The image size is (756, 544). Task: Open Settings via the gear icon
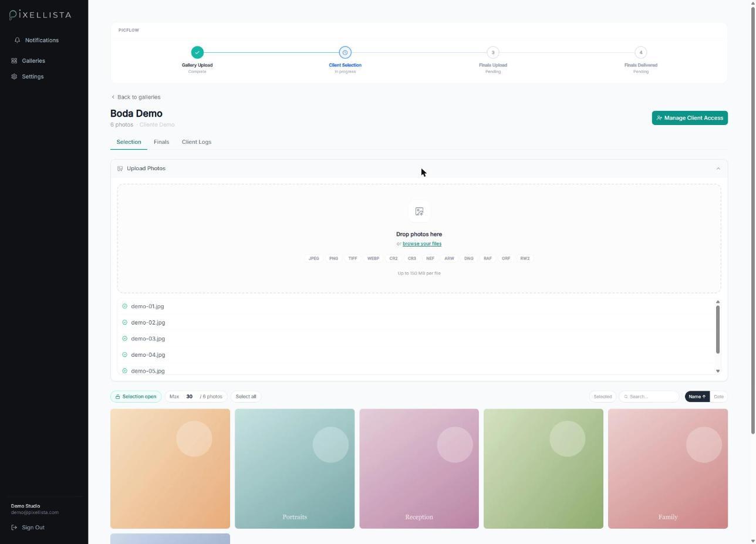[14, 77]
